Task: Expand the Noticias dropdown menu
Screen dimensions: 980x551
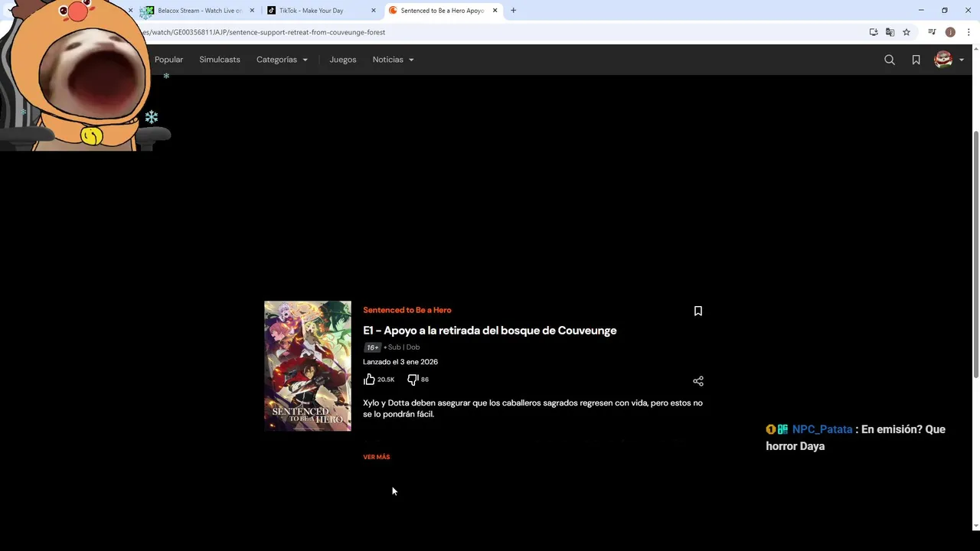Action: click(x=393, y=60)
